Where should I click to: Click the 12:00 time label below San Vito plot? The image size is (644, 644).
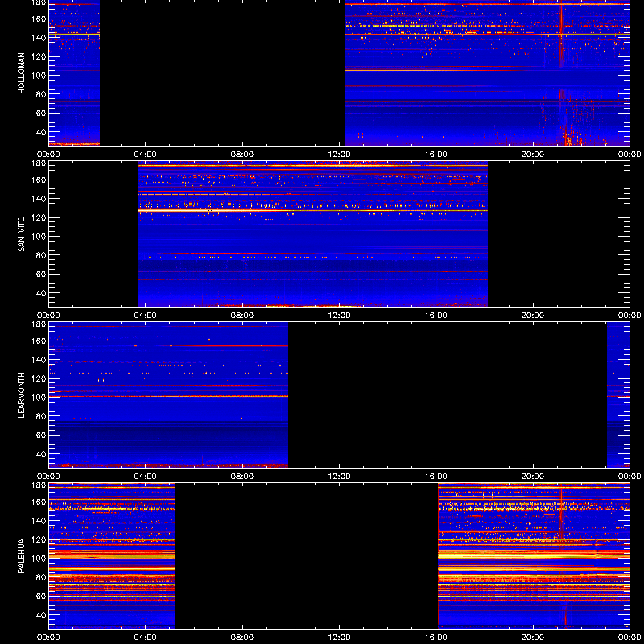point(339,316)
